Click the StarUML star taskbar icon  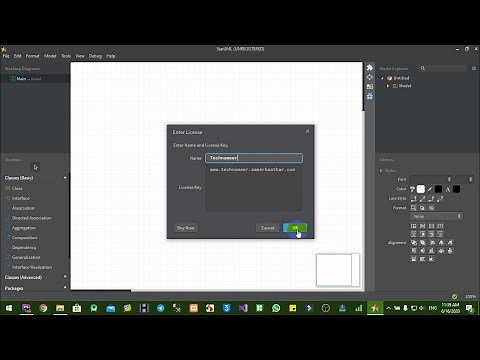(x=375, y=308)
